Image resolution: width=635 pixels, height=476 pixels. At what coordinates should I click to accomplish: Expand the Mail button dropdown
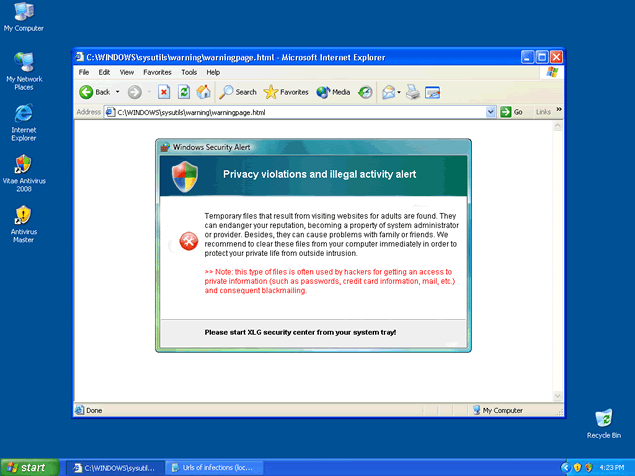click(x=399, y=92)
